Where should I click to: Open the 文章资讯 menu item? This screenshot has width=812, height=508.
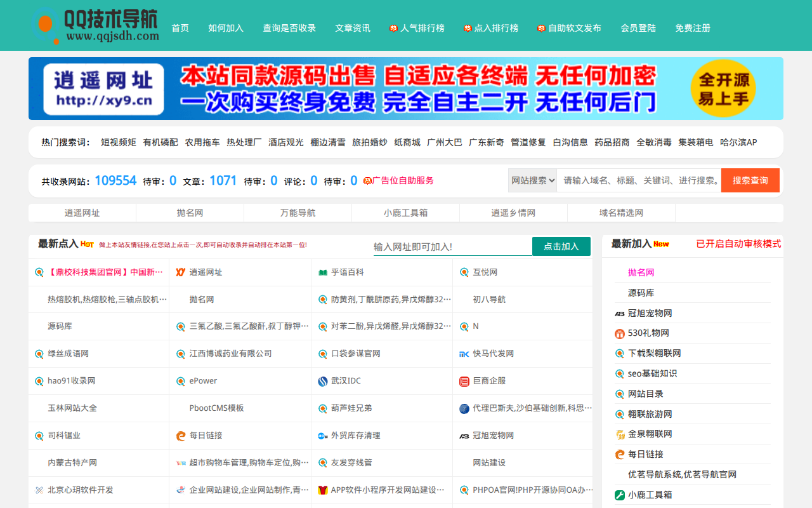352,28
